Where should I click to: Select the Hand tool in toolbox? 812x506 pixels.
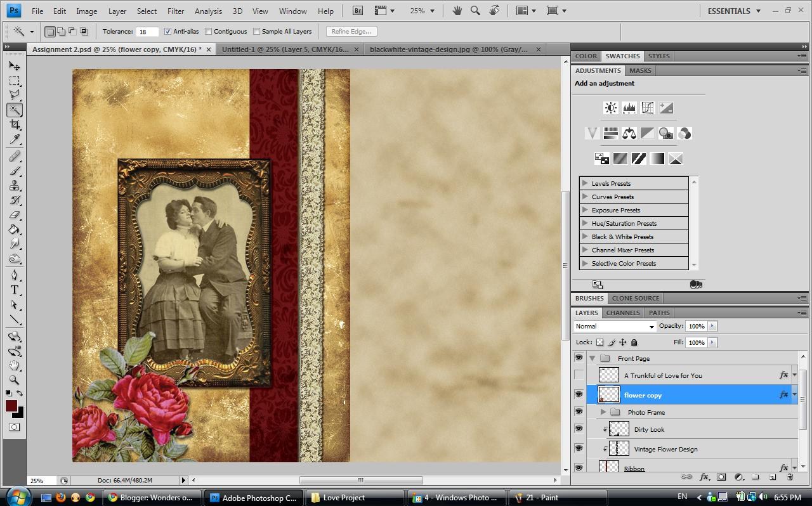[x=14, y=365]
